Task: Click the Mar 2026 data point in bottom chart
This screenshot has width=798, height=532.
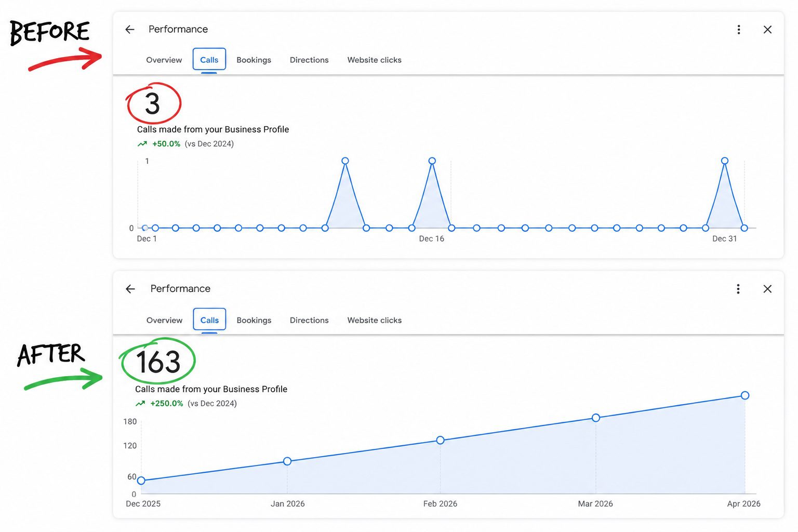Action: (x=596, y=418)
